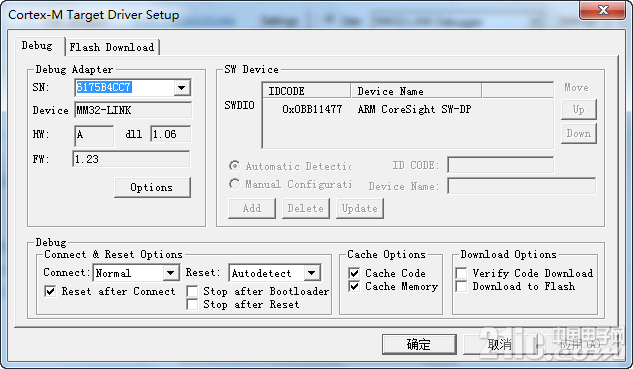Click the ID CODE input field
The image size is (633, 369).
pos(501,165)
